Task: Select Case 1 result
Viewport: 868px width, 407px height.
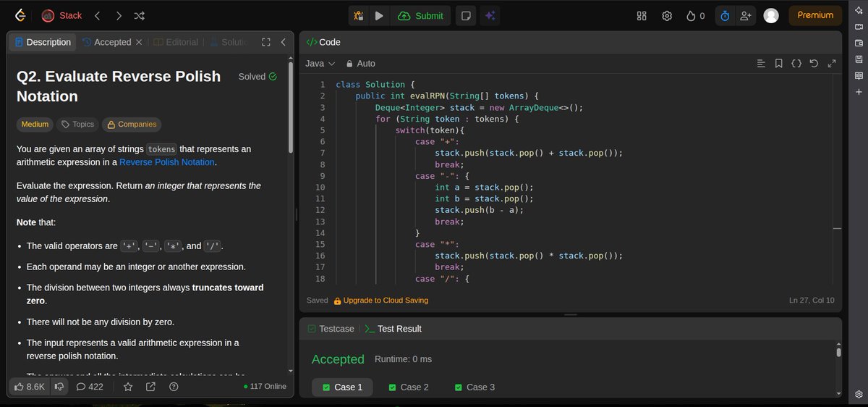Action: click(x=343, y=387)
